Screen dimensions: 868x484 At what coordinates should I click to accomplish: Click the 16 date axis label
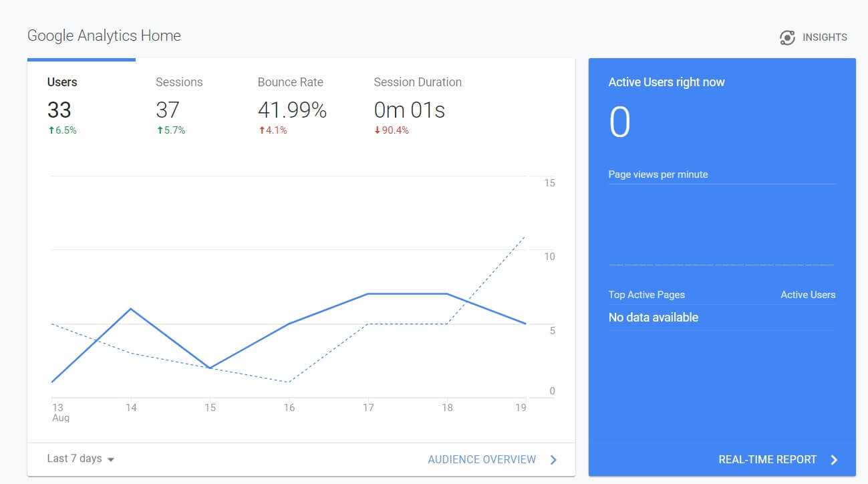289,408
